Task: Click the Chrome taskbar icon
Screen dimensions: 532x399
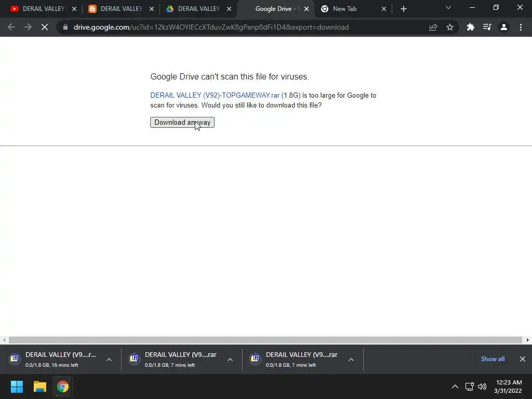Action: pyautogui.click(x=62, y=387)
